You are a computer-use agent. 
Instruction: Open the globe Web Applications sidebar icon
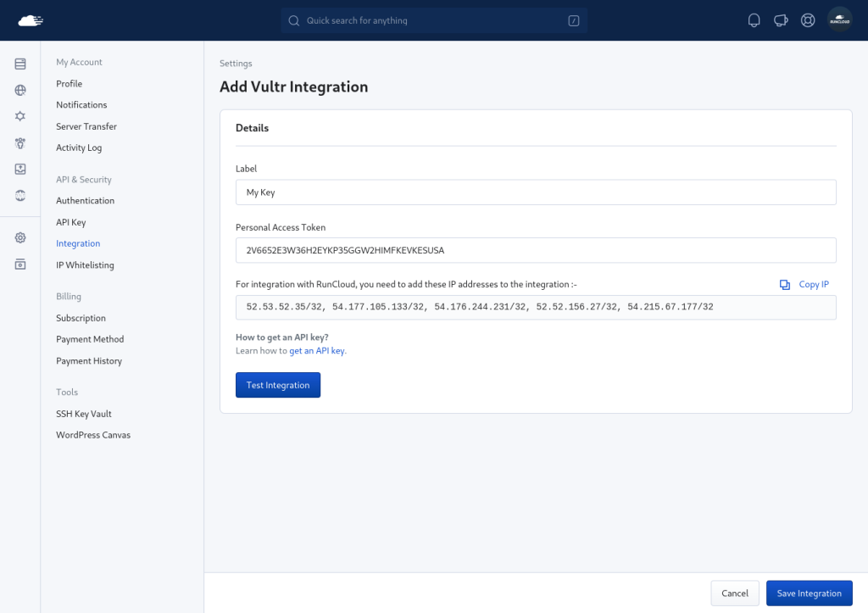coord(20,90)
